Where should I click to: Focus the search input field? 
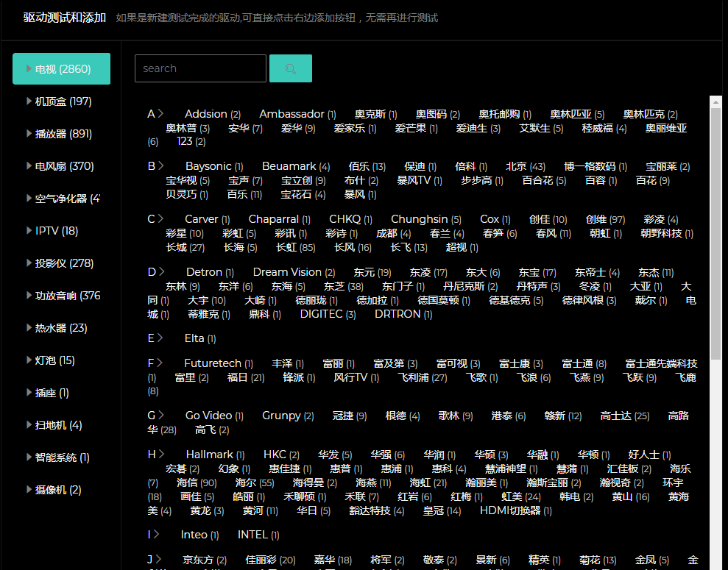coord(200,68)
